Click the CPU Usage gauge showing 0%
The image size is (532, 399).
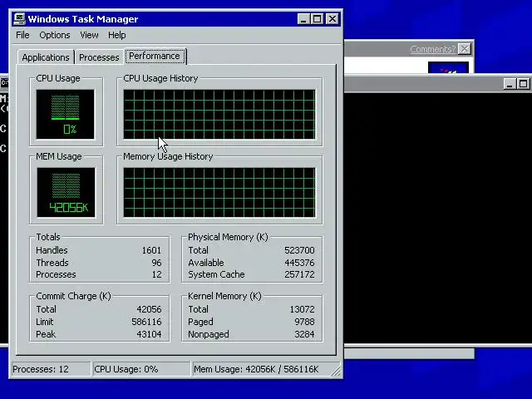pos(66,115)
